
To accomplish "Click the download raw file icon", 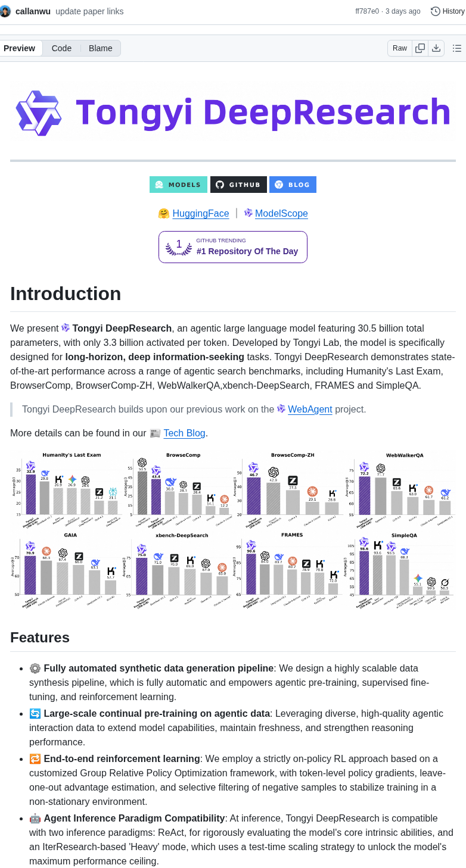I will coord(436,48).
